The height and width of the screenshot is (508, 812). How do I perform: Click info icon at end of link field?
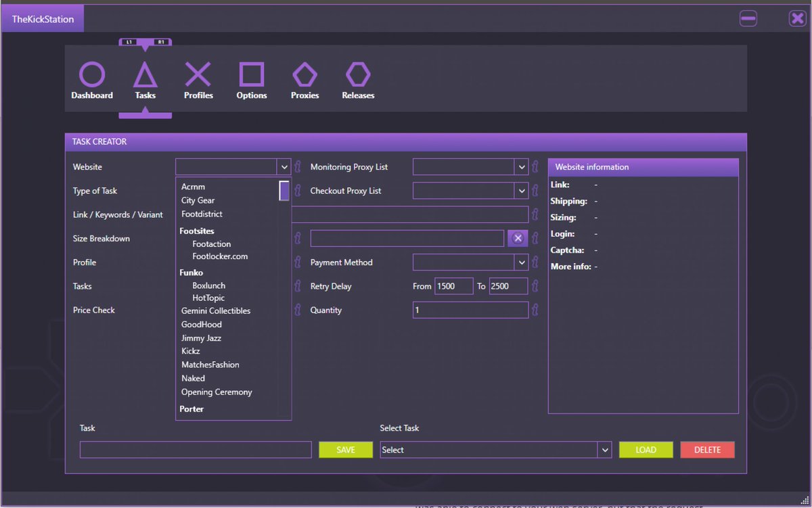535,214
